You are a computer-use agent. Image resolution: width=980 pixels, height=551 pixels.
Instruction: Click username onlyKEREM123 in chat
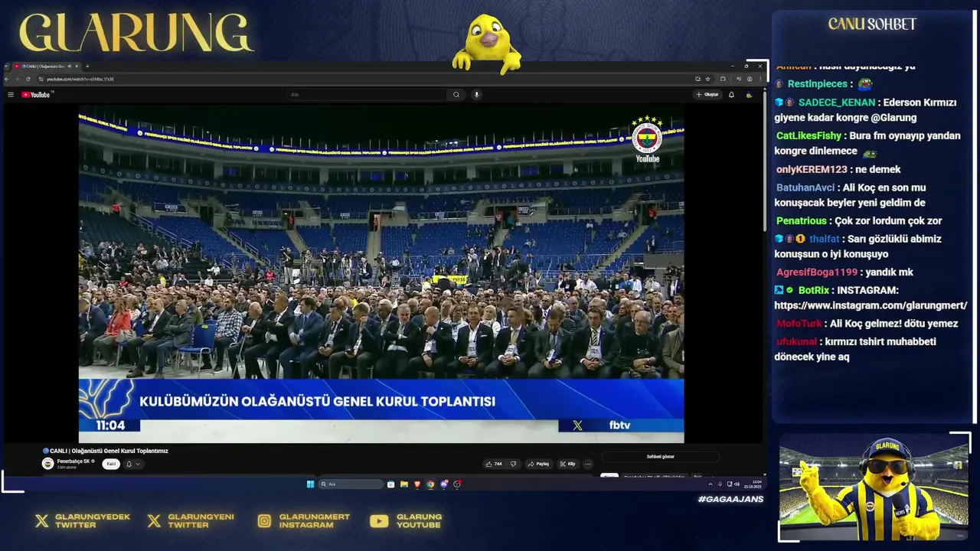pyautogui.click(x=812, y=170)
